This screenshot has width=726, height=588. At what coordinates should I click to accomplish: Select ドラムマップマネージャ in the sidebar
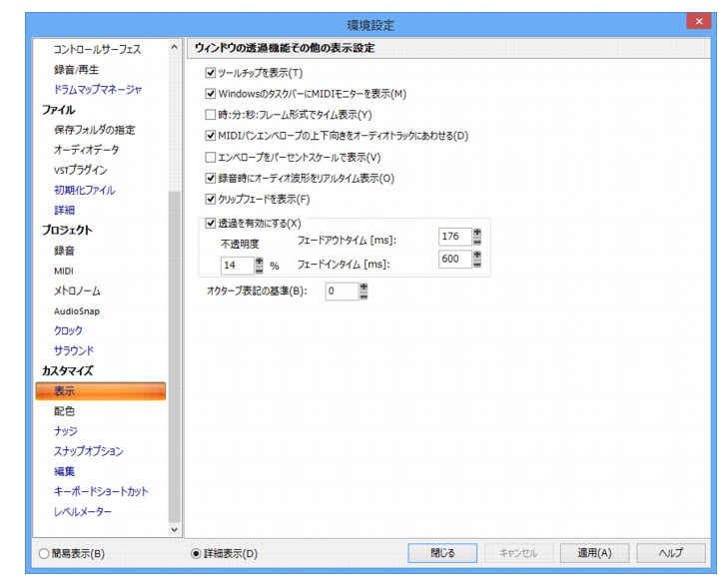click(100, 90)
